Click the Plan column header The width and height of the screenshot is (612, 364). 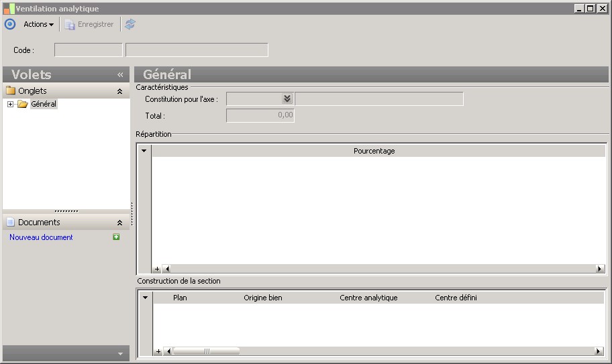pos(180,298)
